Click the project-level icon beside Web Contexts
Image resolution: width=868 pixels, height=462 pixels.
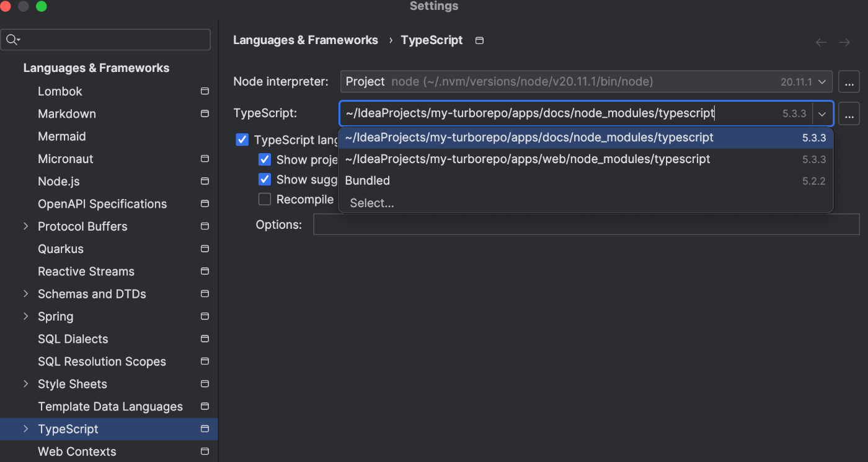pos(205,451)
